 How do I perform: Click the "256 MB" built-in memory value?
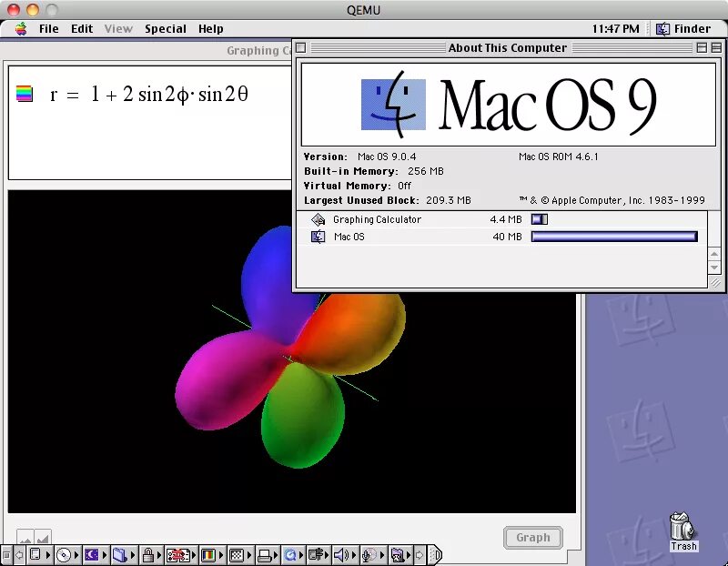click(426, 171)
